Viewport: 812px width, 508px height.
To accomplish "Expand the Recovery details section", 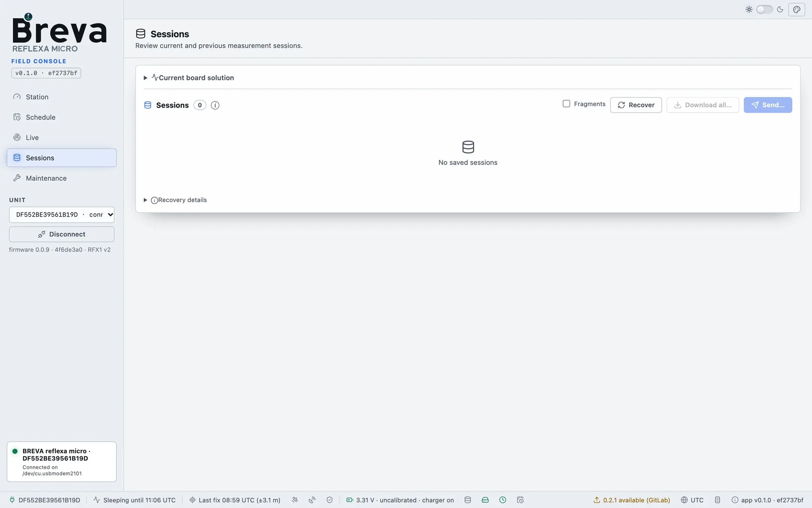I will [x=175, y=200].
